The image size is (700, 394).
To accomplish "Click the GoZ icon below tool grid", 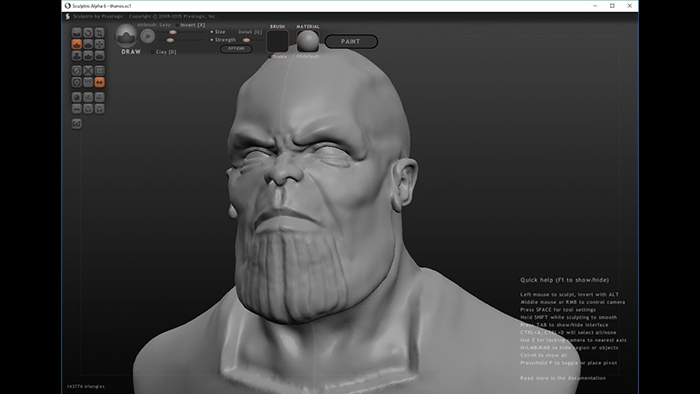I will 77,124.
